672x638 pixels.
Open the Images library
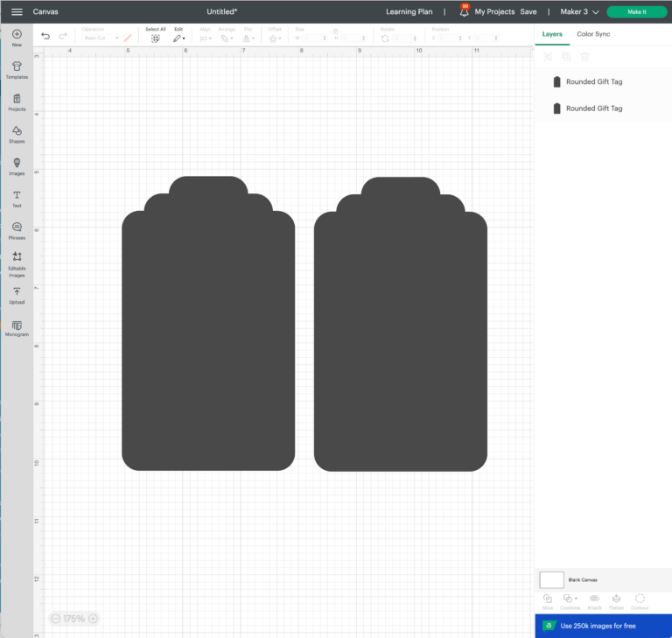click(17, 165)
